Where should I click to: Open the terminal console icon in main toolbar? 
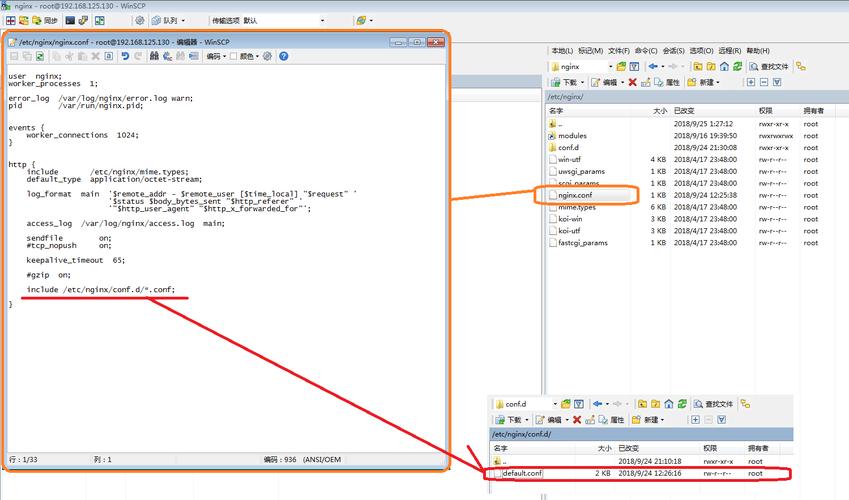click(x=70, y=21)
